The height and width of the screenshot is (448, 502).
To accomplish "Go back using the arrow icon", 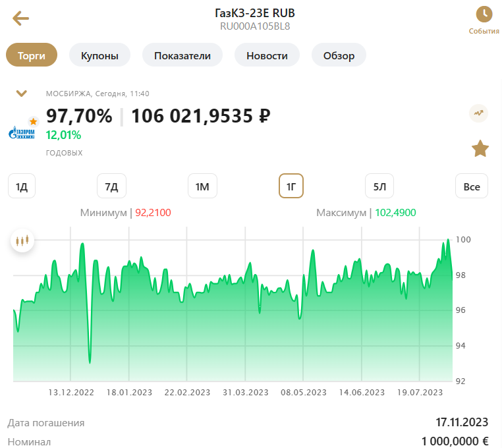I will tap(21, 18).
